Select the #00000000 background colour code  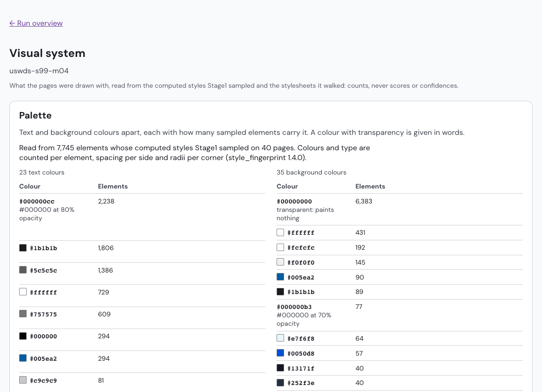click(x=294, y=201)
